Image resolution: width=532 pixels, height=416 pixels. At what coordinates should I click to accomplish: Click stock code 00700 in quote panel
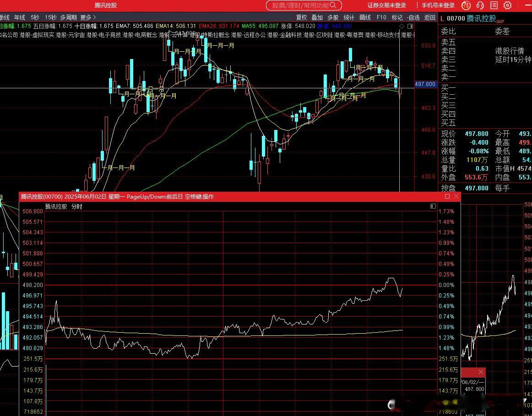tap(456, 19)
